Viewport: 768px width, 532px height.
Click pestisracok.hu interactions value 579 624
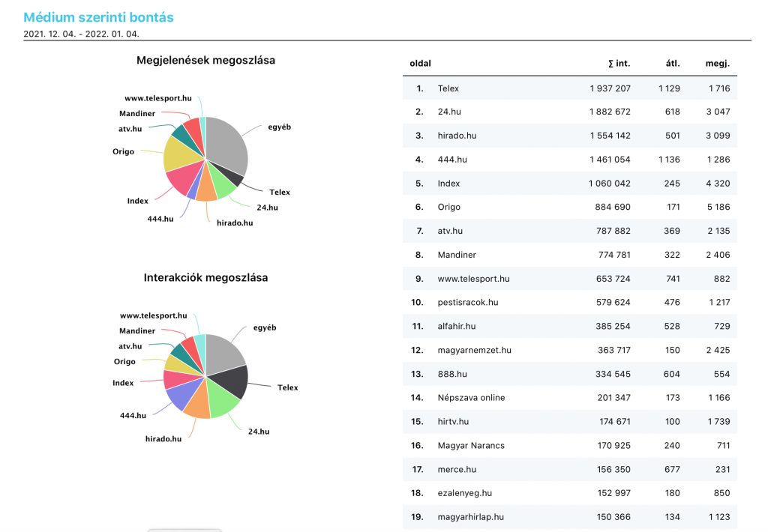click(x=613, y=303)
